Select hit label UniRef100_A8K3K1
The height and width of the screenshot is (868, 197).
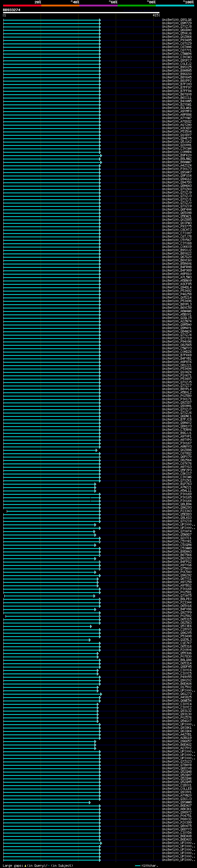177,809
